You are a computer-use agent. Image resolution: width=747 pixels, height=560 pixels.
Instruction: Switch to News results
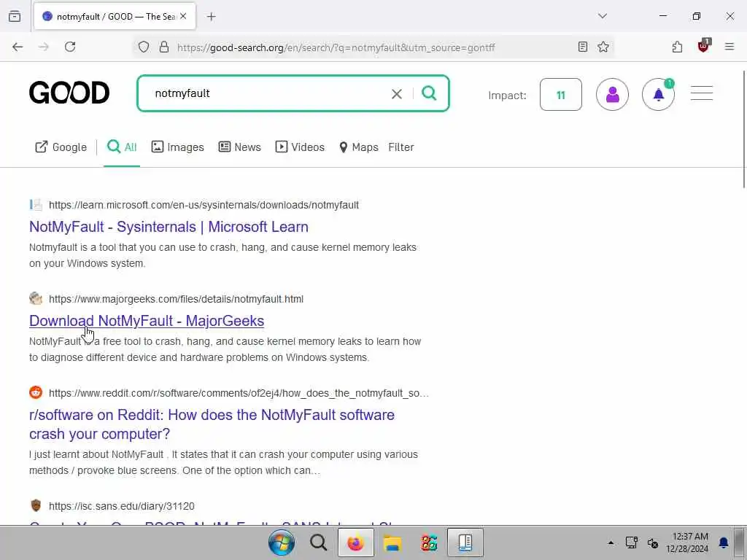(239, 147)
